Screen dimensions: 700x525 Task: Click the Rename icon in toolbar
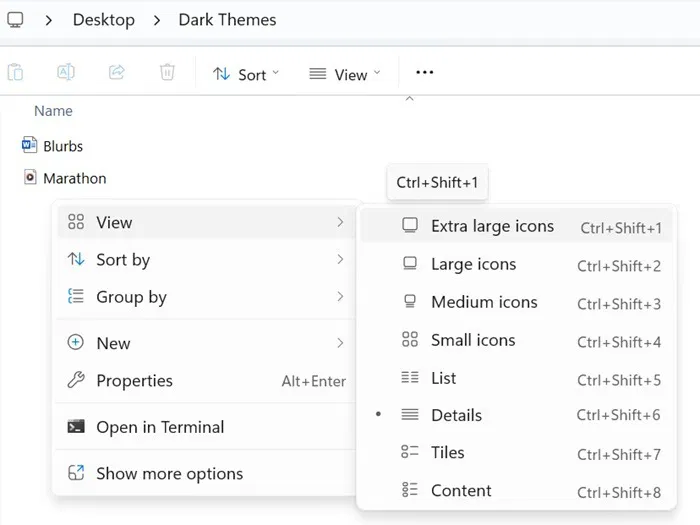[66, 73]
